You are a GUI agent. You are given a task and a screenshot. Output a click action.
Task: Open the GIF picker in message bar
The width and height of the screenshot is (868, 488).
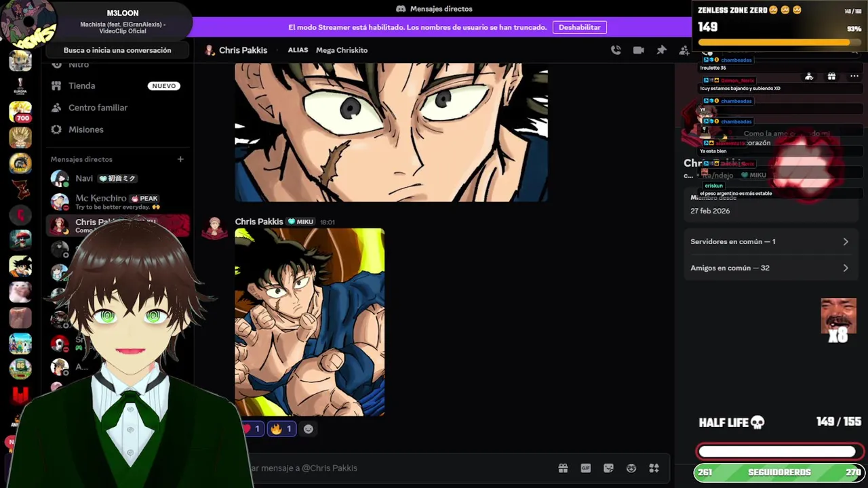(586, 468)
